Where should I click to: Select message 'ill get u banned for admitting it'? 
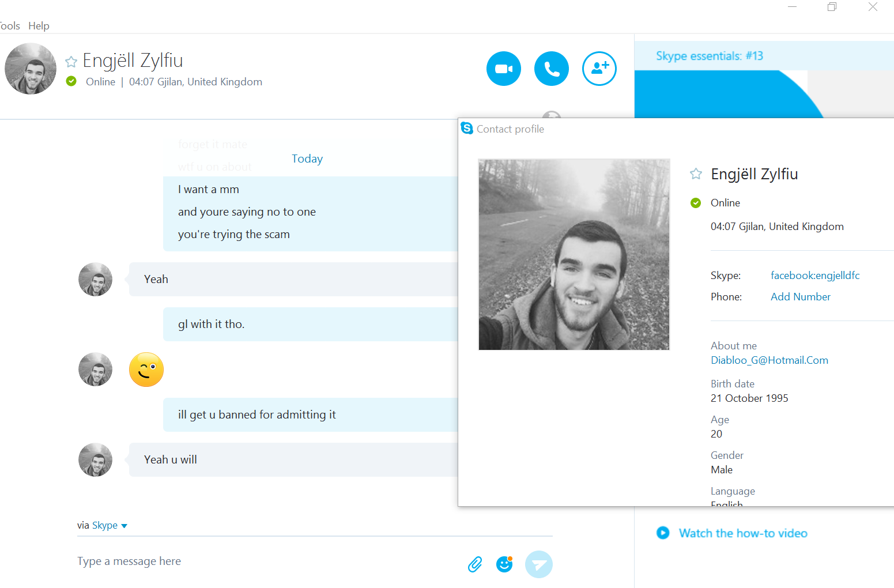click(257, 414)
